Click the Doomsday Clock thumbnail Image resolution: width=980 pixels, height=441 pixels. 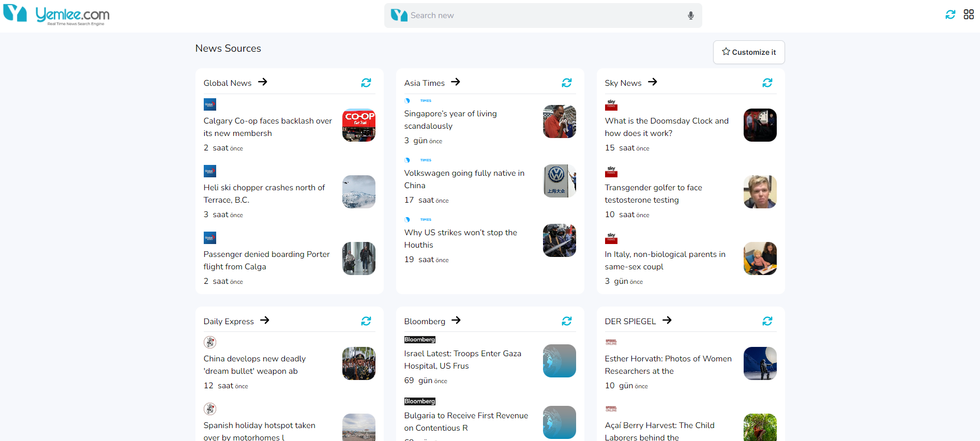click(x=760, y=125)
